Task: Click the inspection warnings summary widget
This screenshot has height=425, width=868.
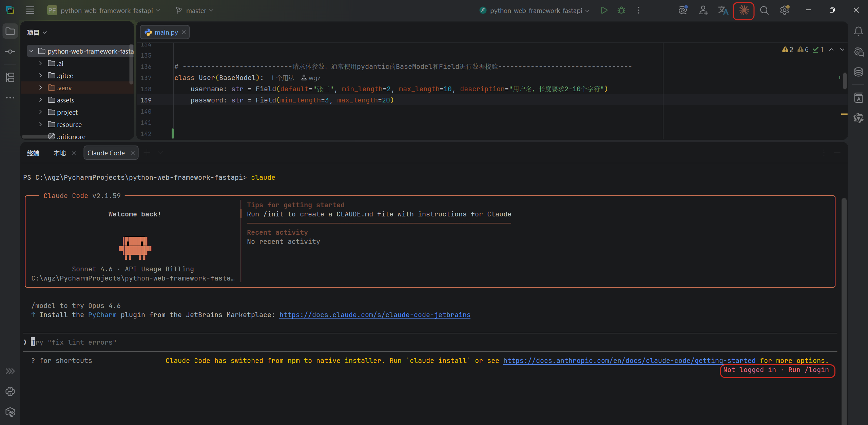Action: 803,50
